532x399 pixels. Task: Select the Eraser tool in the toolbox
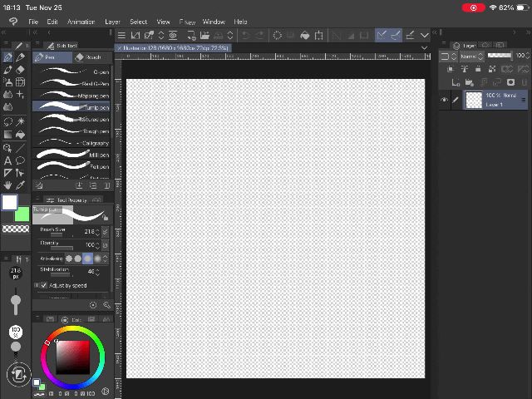[x=21, y=71]
